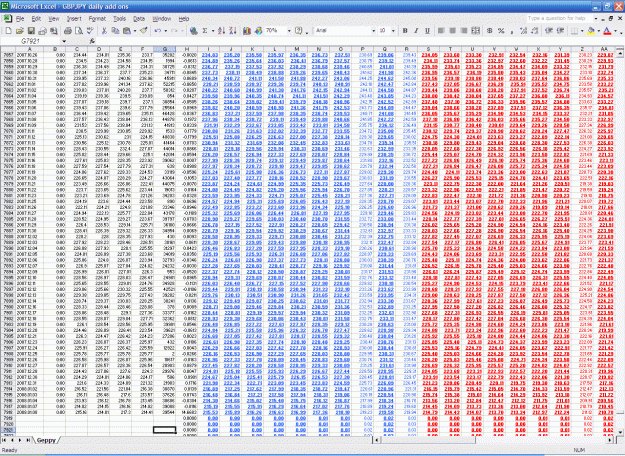Open the font size 10 dropdown
This screenshot has width=625, height=456.
(x=393, y=31)
